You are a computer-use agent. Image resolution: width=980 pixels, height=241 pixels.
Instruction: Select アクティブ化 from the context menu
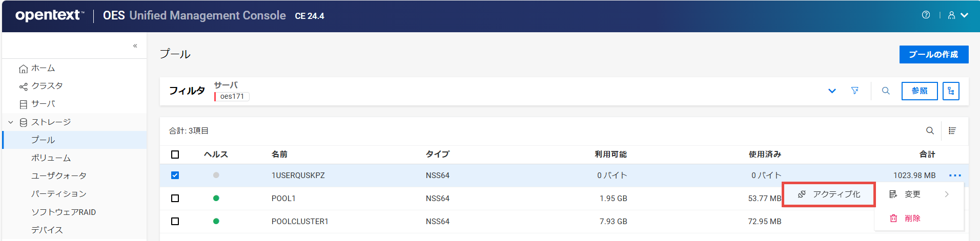[x=829, y=194]
